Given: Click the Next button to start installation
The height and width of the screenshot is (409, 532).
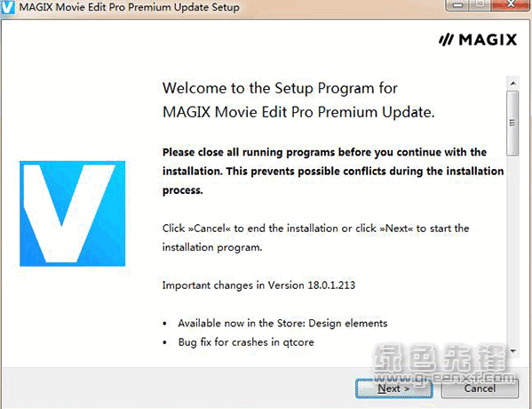Looking at the screenshot, I should [394, 389].
